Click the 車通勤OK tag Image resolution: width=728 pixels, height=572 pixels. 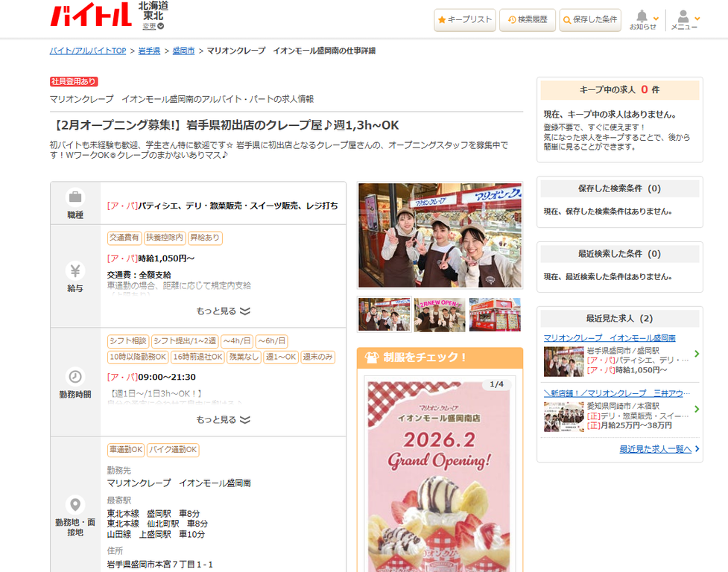pos(126,450)
